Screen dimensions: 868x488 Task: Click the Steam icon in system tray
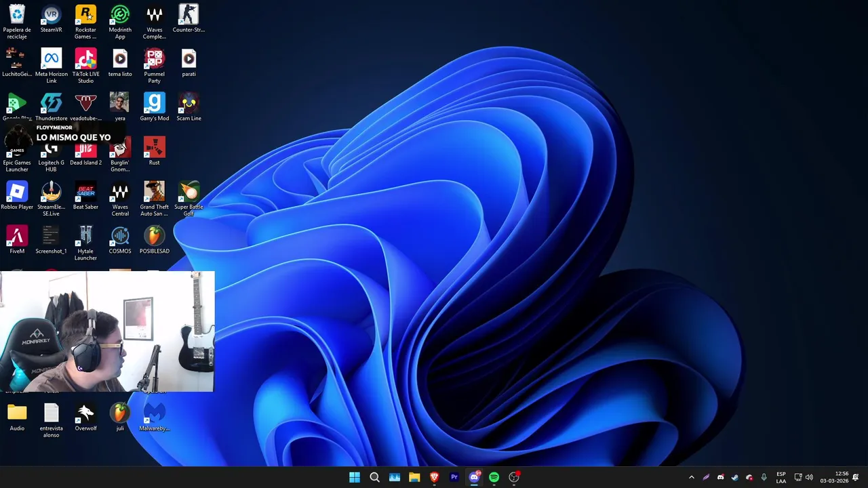735,477
